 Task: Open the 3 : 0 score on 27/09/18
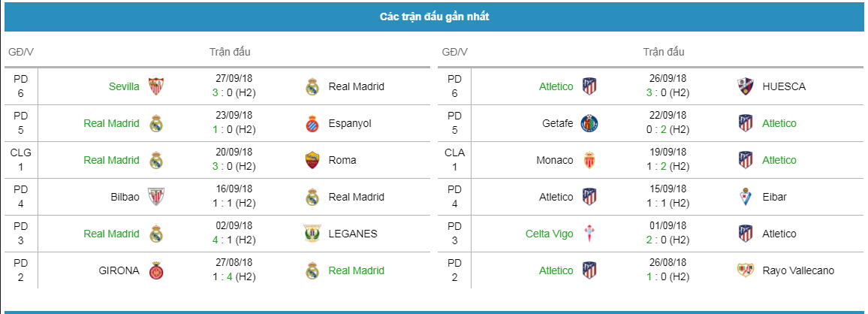235,92
